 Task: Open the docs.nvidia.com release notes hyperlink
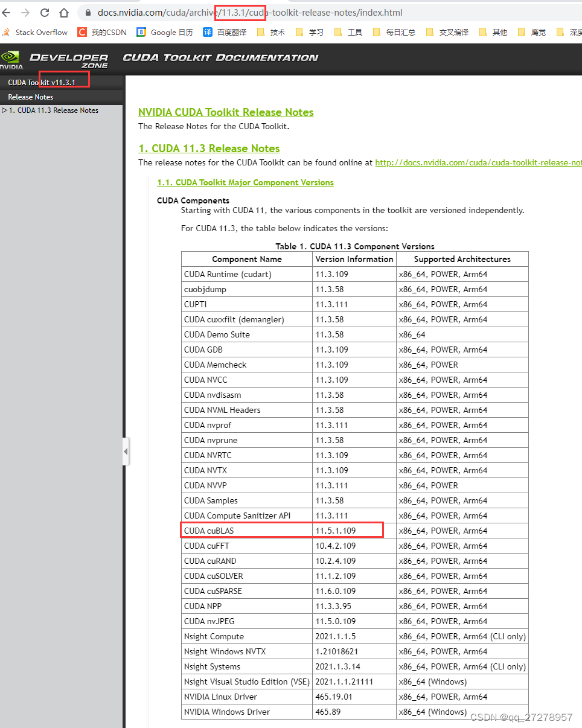[x=478, y=162]
